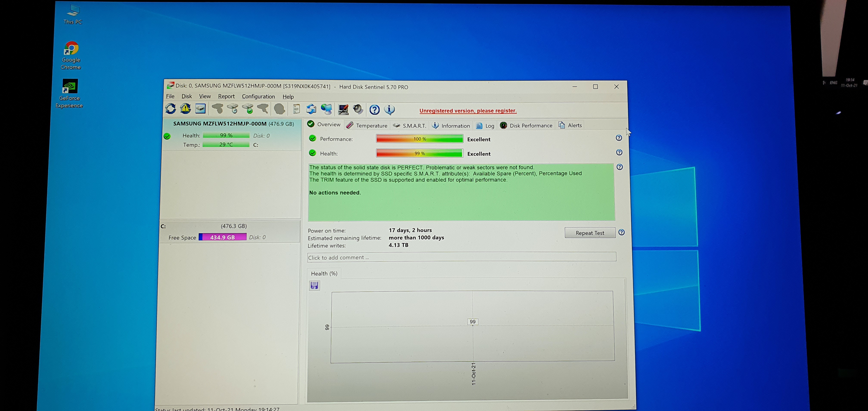
Task: Click the 'Unregistered version, please register' link
Action: click(x=468, y=111)
